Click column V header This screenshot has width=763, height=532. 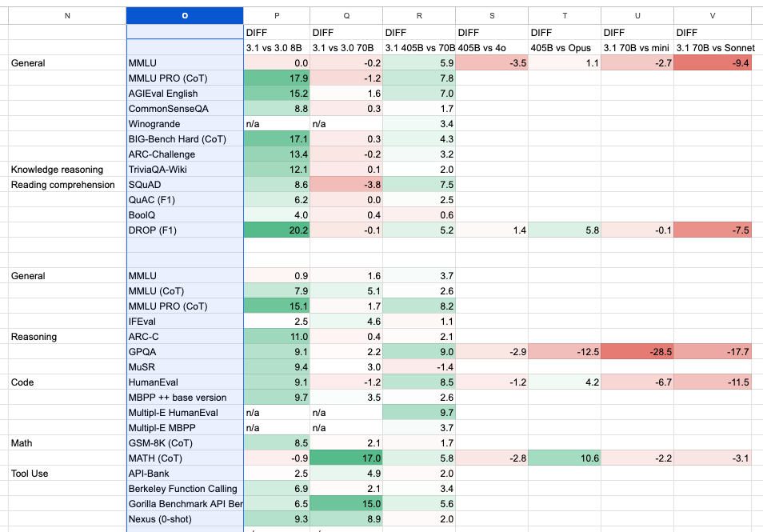coord(717,15)
